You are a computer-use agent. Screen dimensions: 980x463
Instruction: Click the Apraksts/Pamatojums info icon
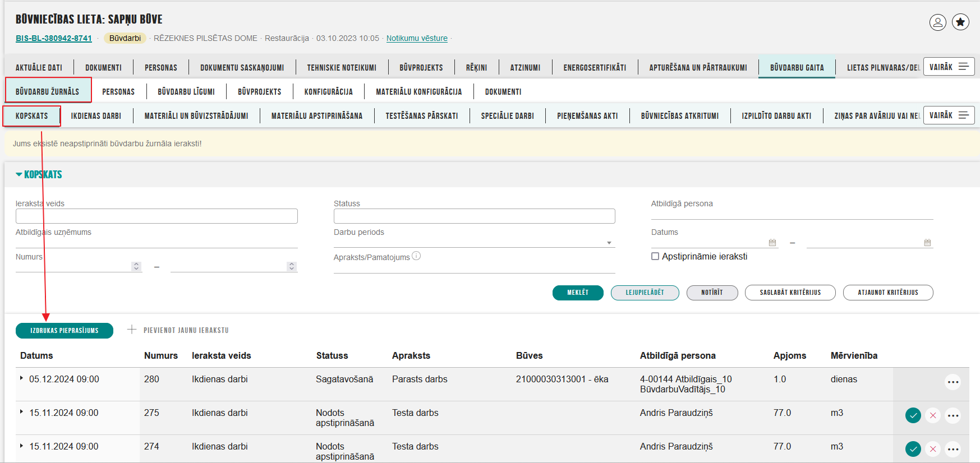416,256
